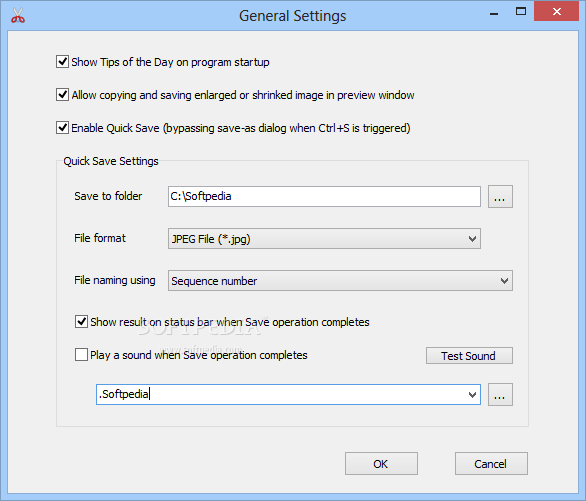Image resolution: width=586 pixels, height=501 pixels.
Task: Click inside the .Softpedia sound text field
Action: (280, 395)
